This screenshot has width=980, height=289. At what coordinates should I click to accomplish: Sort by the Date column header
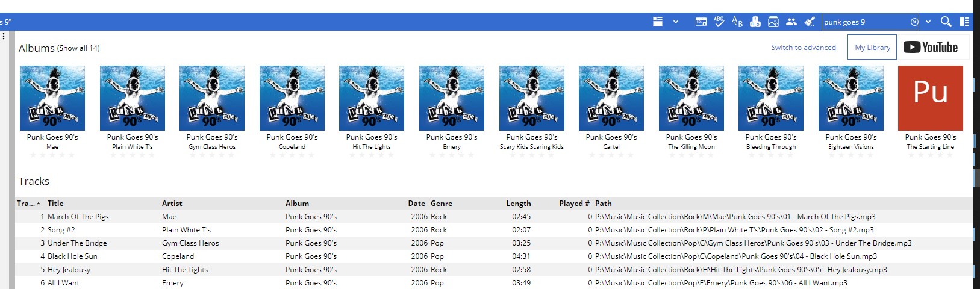point(416,204)
